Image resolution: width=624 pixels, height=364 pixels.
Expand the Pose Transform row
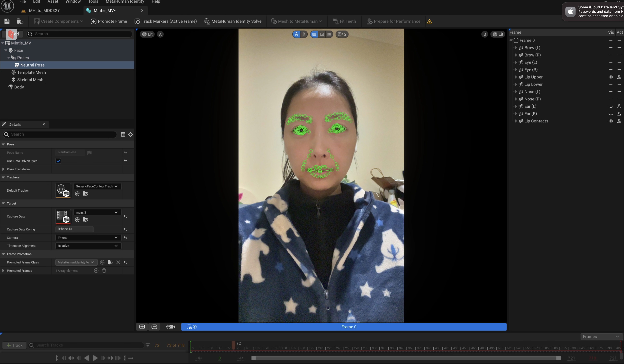click(x=3, y=169)
